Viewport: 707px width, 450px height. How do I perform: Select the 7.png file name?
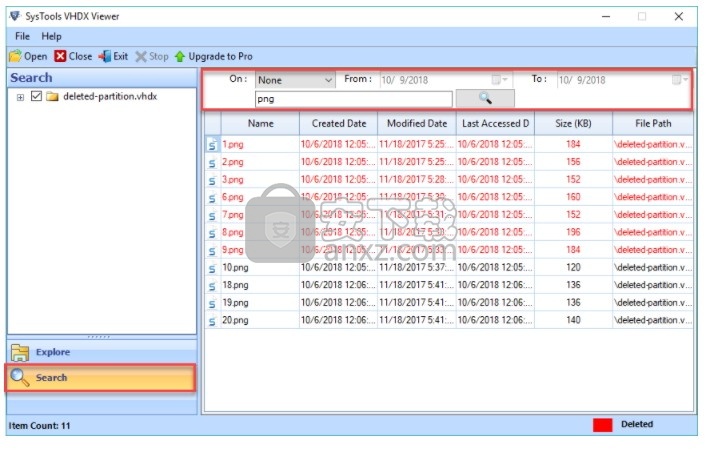[x=233, y=215]
